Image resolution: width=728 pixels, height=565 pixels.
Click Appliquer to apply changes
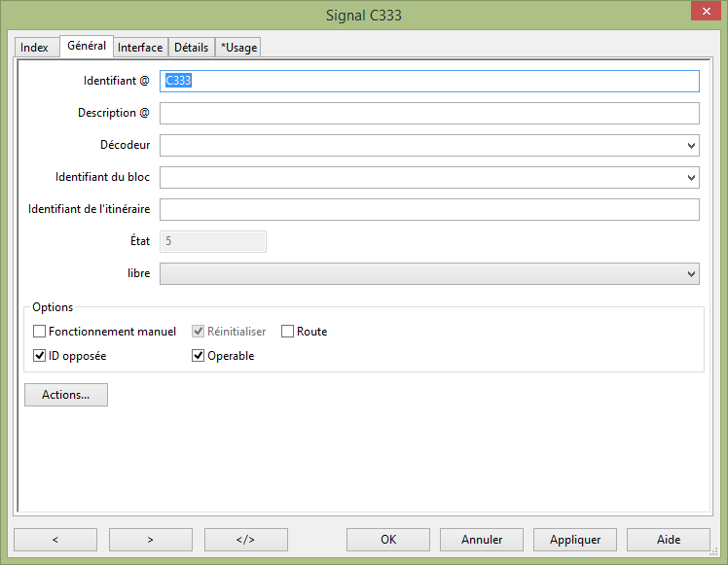tap(575, 540)
